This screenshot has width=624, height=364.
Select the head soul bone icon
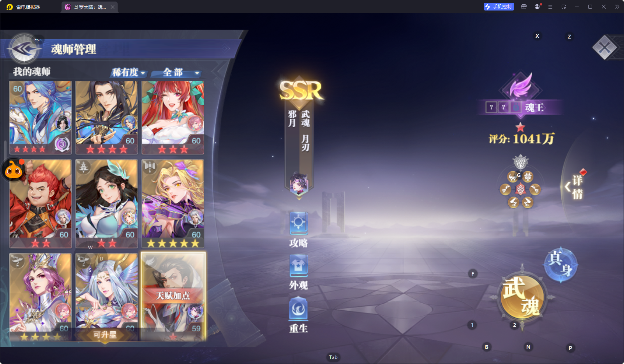(513, 177)
